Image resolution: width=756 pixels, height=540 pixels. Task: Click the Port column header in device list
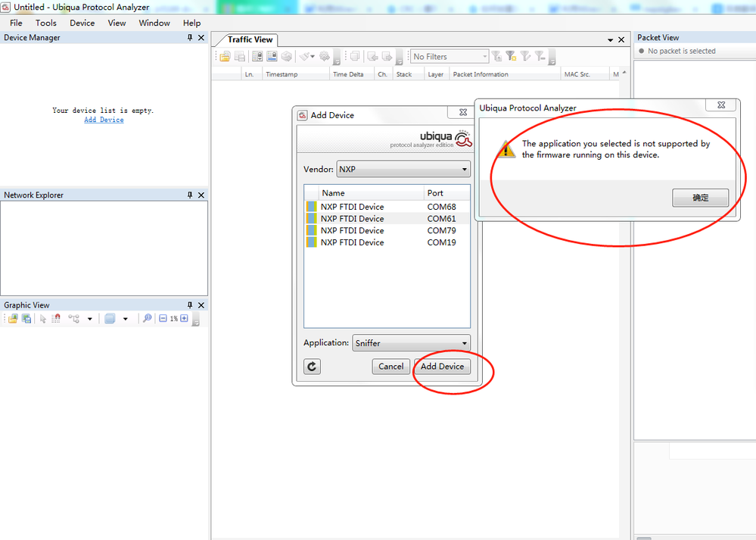[x=446, y=193]
